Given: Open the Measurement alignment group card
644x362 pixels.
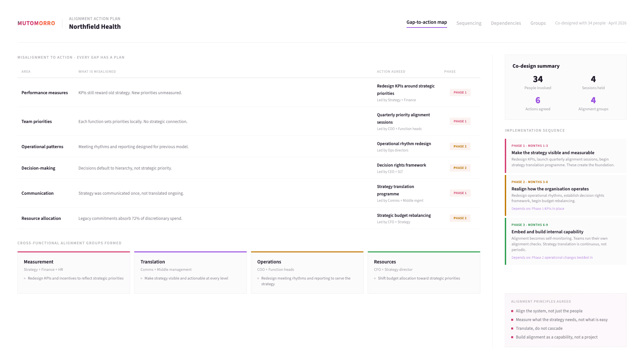Looking at the screenshot, I should click(73, 272).
